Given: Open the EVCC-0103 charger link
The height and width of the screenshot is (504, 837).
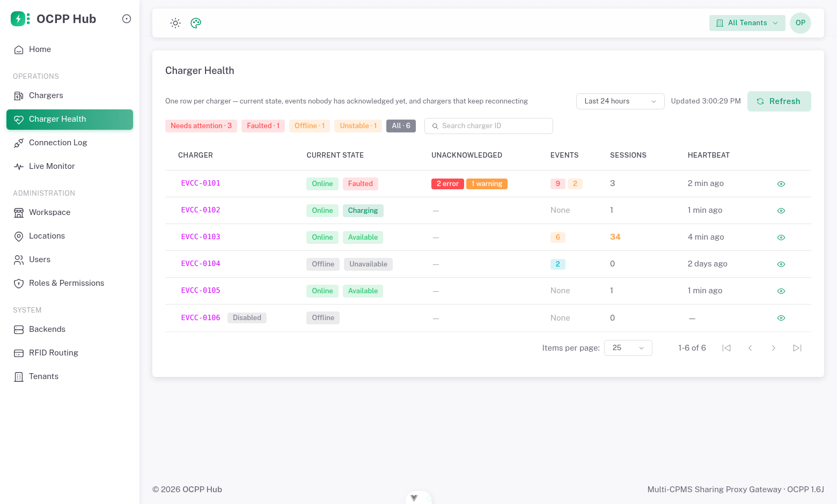Looking at the screenshot, I should pyautogui.click(x=201, y=237).
